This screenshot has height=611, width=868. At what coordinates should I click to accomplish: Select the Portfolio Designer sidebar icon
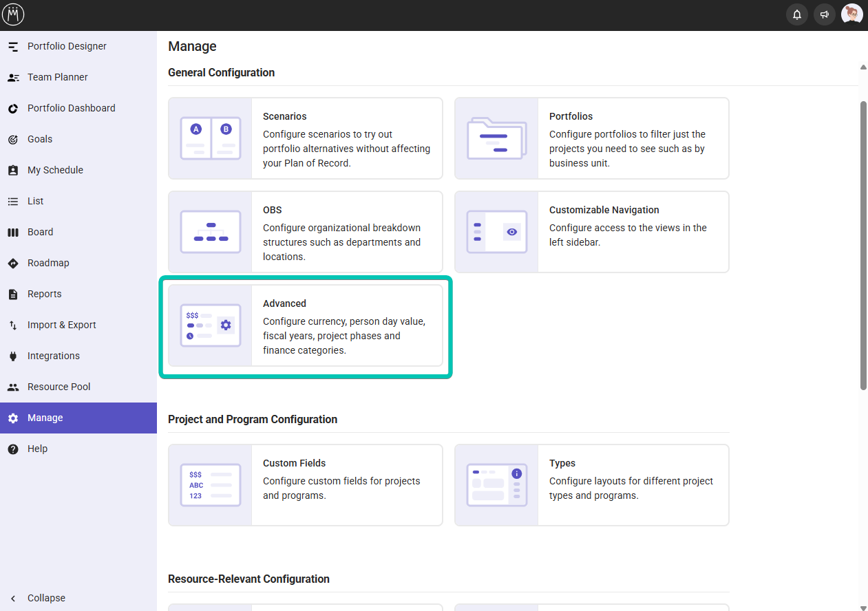[13, 47]
